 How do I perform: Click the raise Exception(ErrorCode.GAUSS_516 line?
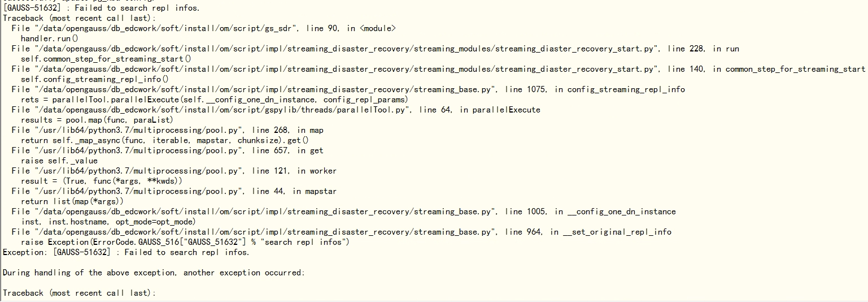click(185, 242)
